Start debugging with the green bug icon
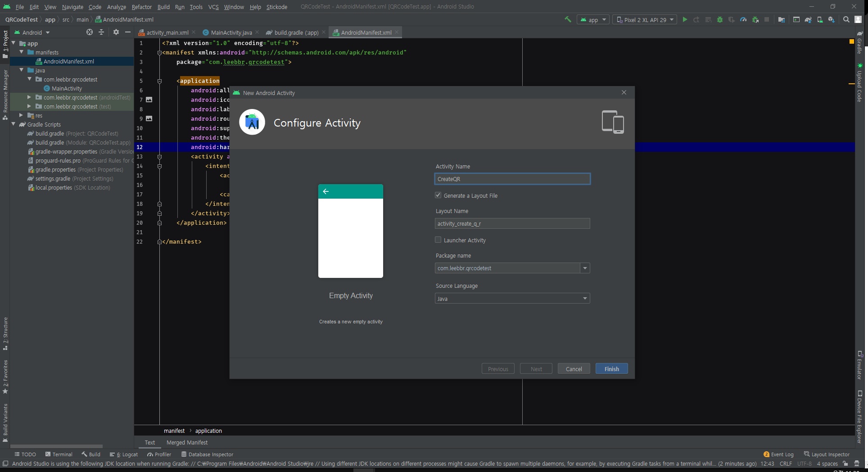This screenshot has width=868, height=472. point(720,19)
